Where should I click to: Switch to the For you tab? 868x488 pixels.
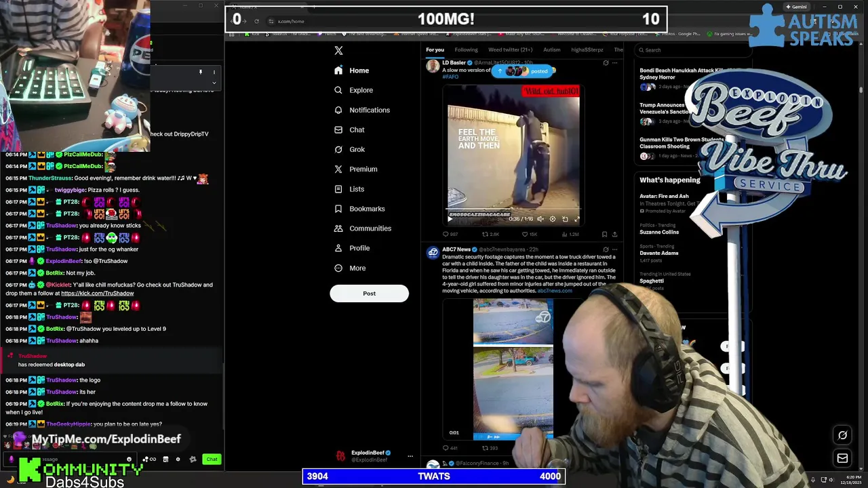click(x=435, y=49)
